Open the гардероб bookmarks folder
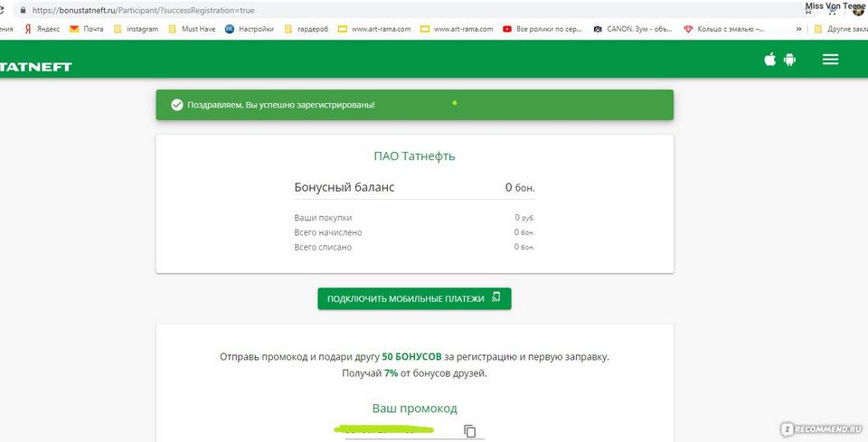The image size is (868, 442). tap(307, 29)
